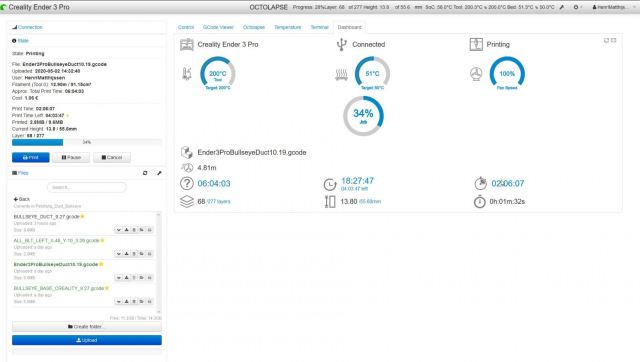
Task: Expand info for BULLSEYE_DUCT_9.27.gcode
Action: pyautogui.click(x=119, y=230)
